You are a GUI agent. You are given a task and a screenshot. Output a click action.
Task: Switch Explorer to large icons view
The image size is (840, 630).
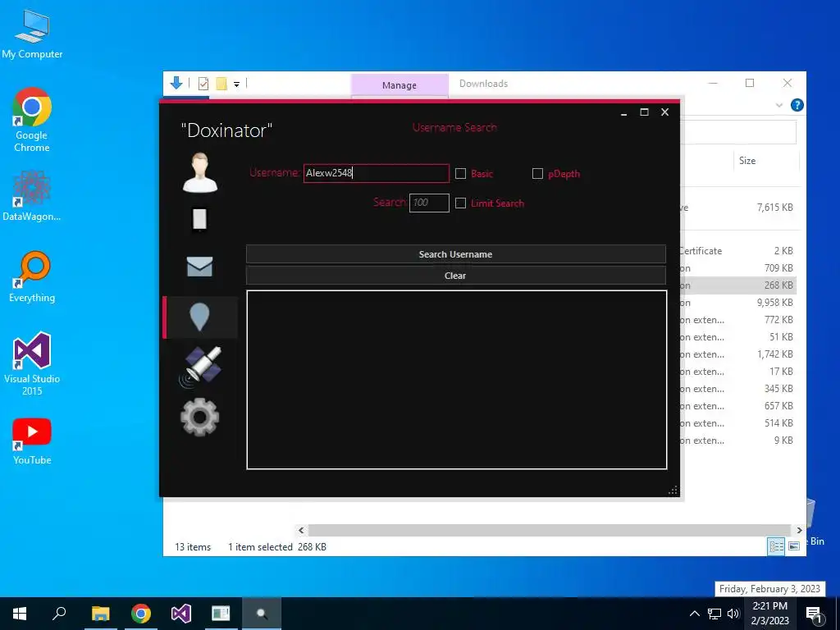794,546
